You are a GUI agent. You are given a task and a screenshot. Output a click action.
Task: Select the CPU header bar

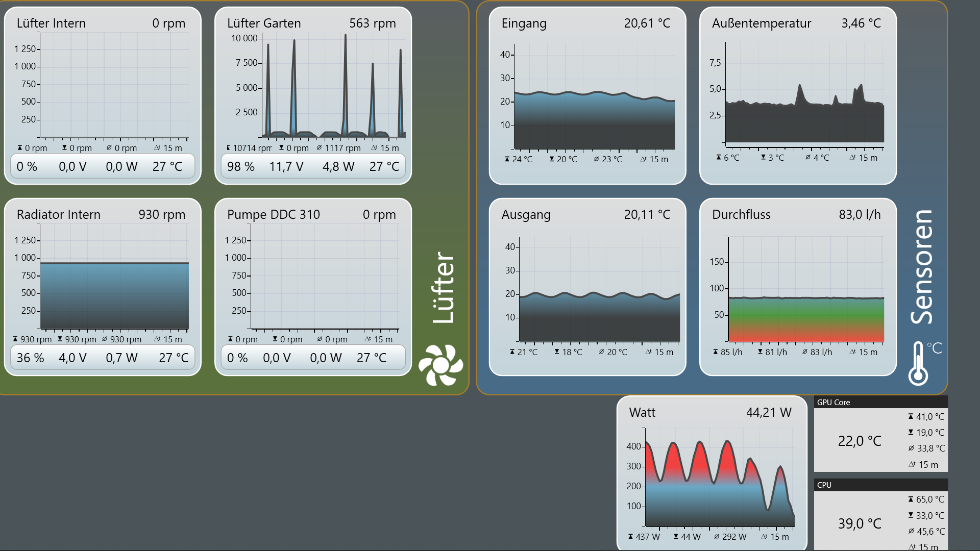click(x=880, y=485)
